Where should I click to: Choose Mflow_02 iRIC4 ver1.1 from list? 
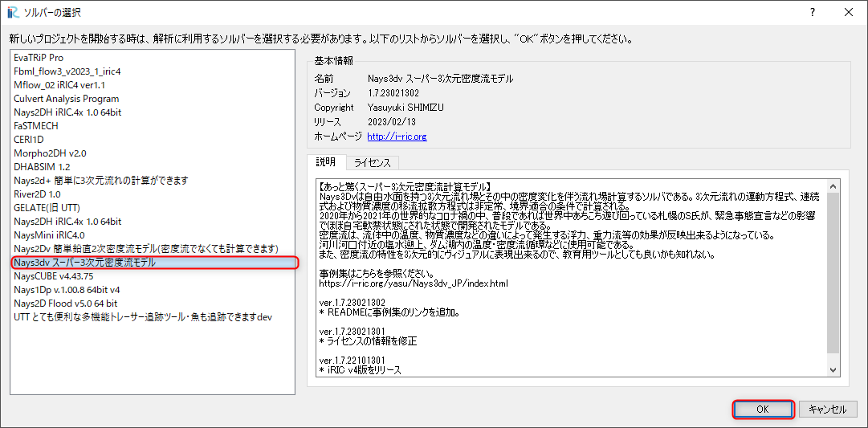tap(153, 85)
